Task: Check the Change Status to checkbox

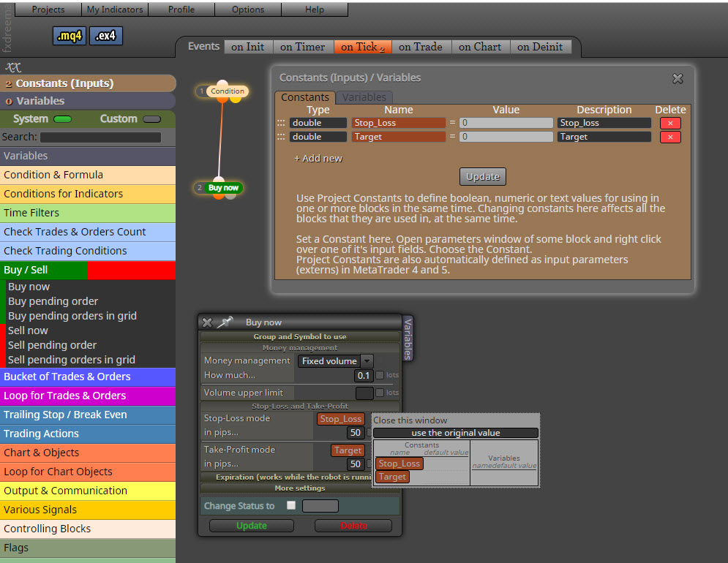Action: (x=291, y=505)
